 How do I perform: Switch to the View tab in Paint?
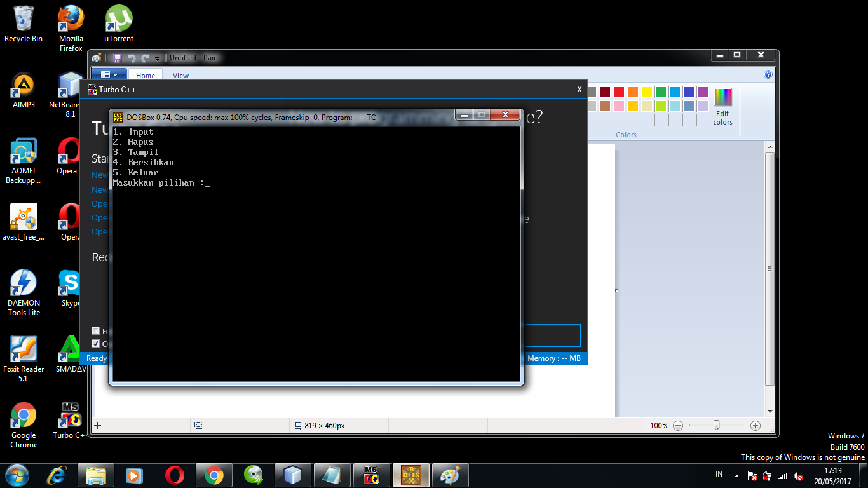[180, 75]
